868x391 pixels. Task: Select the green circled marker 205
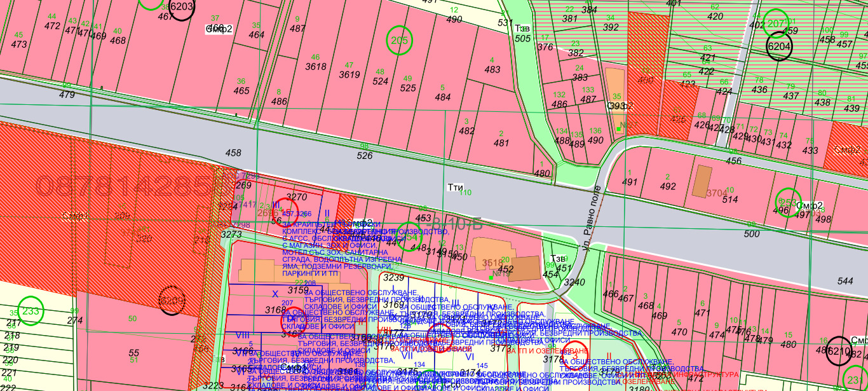click(399, 40)
